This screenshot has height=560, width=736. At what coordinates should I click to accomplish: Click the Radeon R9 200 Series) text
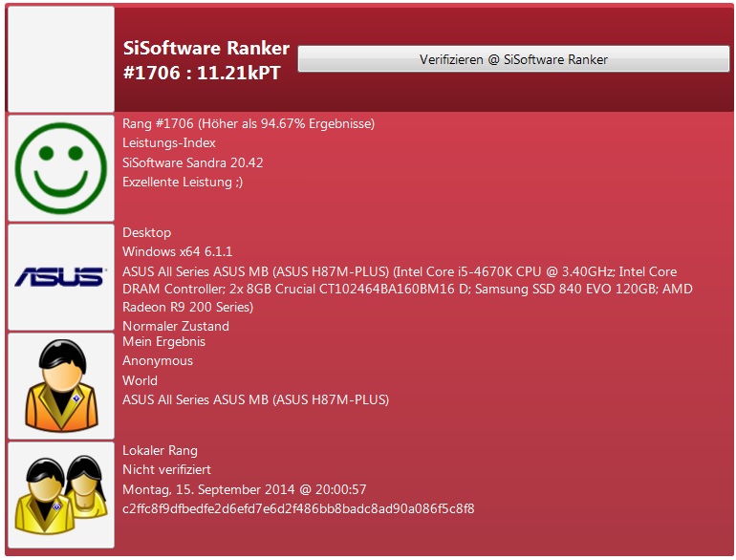[x=187, y=307]
